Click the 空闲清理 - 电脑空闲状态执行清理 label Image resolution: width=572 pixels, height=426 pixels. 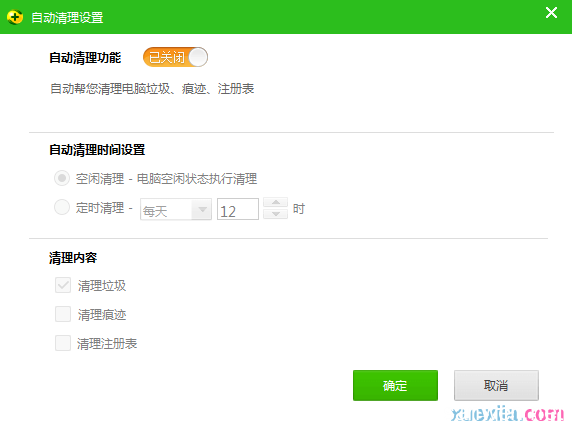tap(166, 179)
